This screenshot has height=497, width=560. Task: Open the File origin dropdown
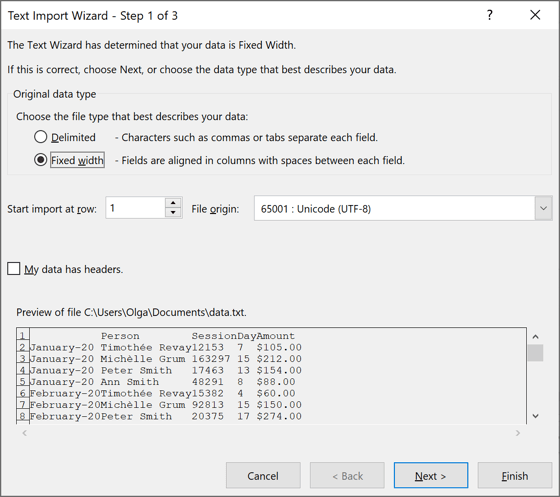pyautogui.click(x=543, y=208)
